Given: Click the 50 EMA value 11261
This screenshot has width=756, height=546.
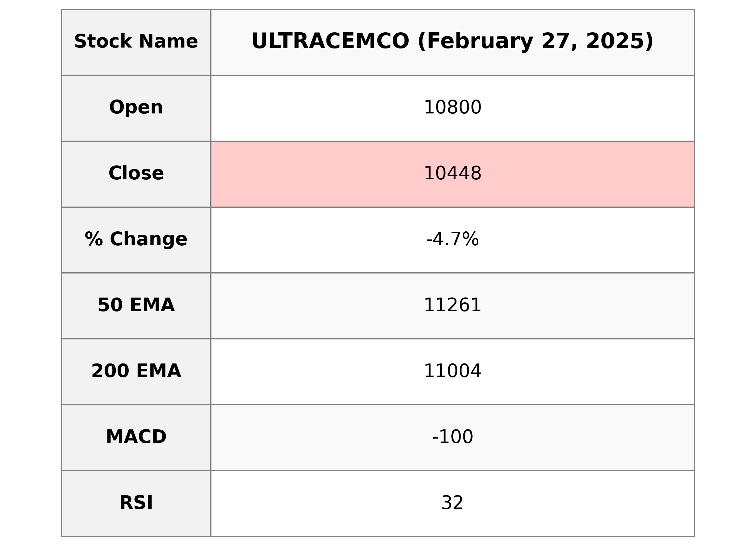Looking at the screenshot, I should (x=452, y=305).
